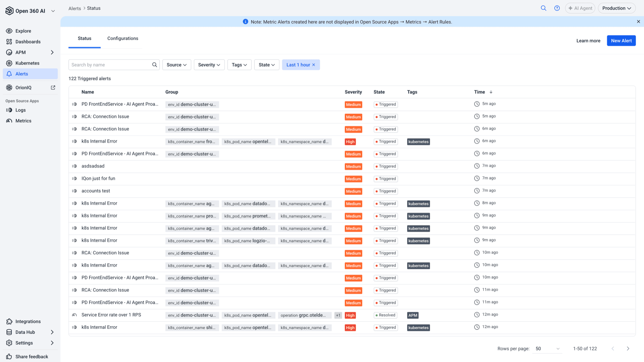This screenshot has width=644, height=362.
Task: Click Share feedback thumbs-up icon
Action: point(9,357)
